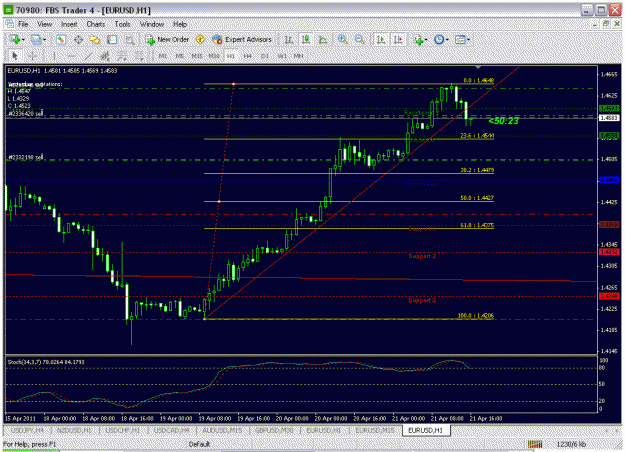
Task: Switch timeframe to M5
Action: click(x=180, y=56)
